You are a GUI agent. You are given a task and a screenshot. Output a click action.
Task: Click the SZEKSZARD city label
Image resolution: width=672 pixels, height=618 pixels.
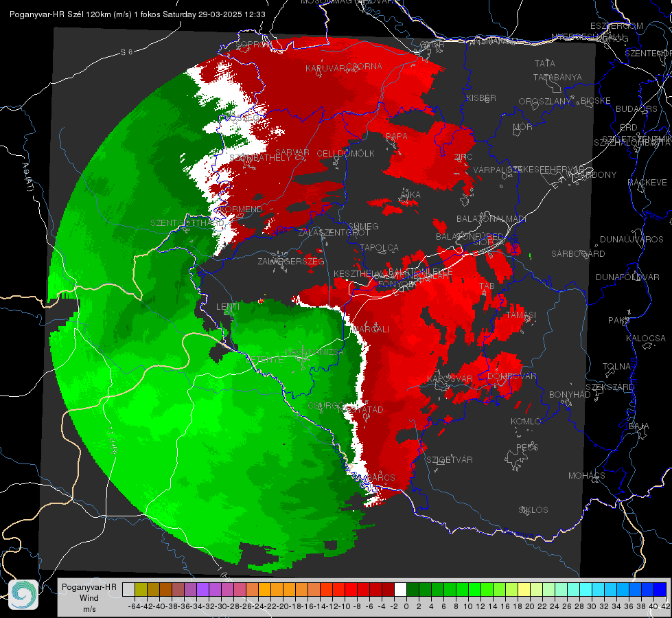click(610, 387)
